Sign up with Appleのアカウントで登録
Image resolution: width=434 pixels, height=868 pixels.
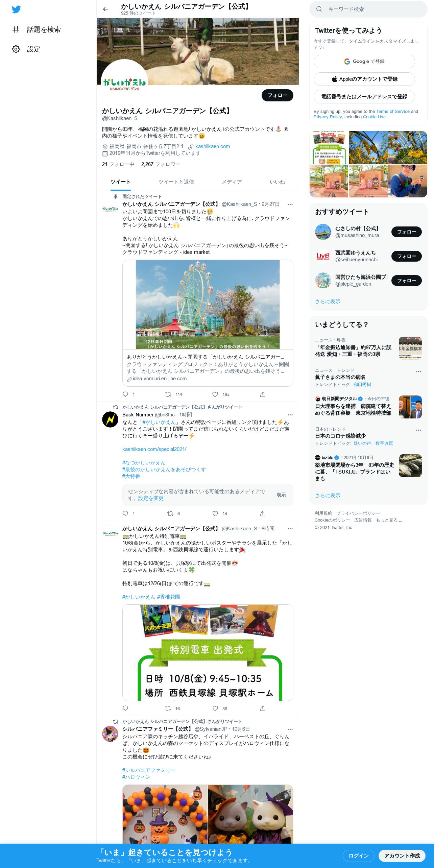(364, 79)
